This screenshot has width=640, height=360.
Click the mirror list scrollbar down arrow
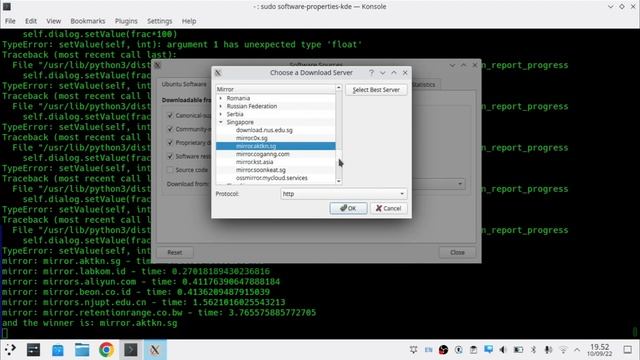(x=339, y=181)
